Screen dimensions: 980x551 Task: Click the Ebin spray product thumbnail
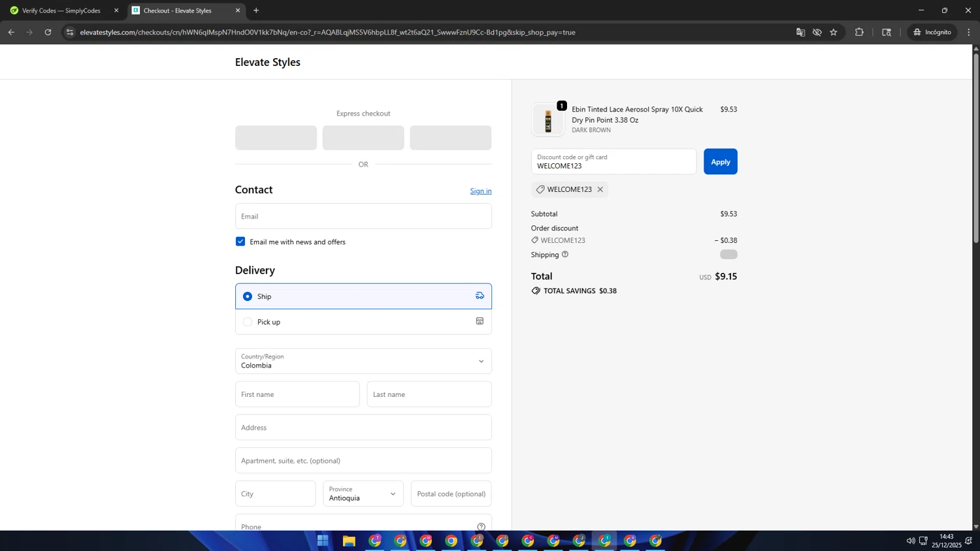pyautogui.click(x=548, y=119)
